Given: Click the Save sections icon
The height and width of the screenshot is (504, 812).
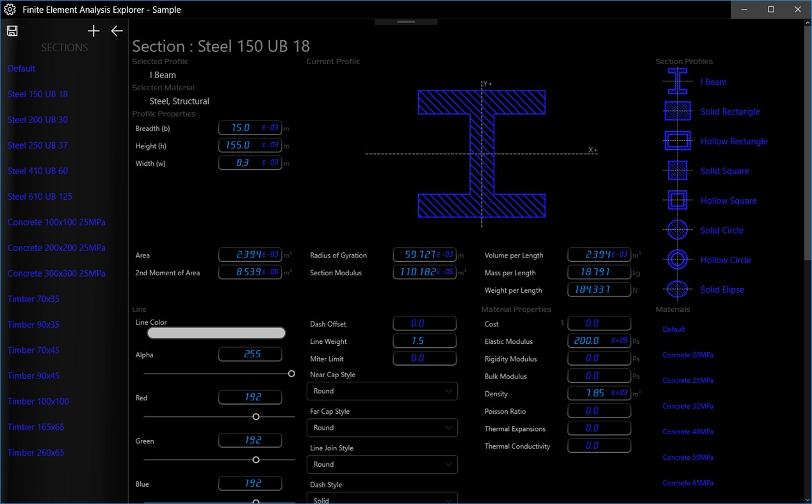Looking at the screenshot, I should click(x=12, y=30).
